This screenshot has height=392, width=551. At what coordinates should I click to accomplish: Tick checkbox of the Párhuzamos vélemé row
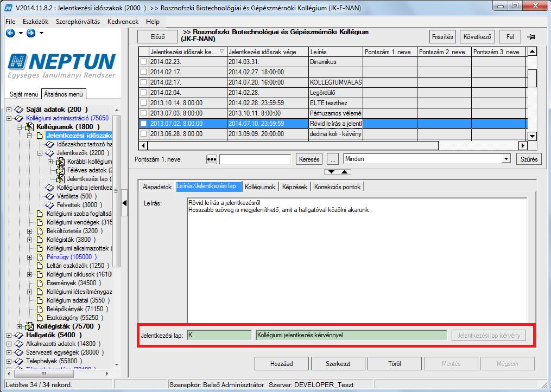(x=143, y=113)
